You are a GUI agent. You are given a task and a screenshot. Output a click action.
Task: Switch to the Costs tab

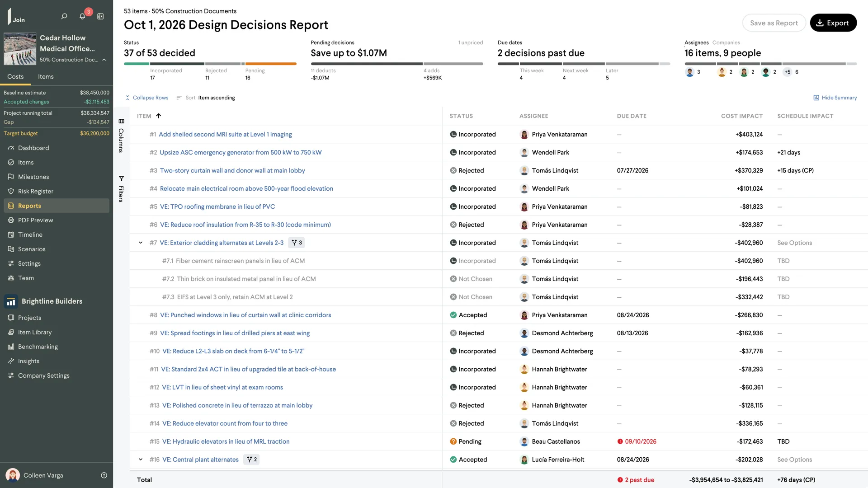pos(15,77)
